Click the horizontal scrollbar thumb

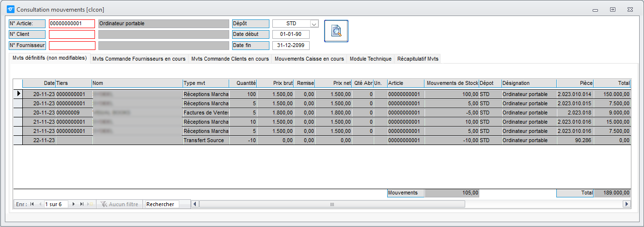[332, 204]
